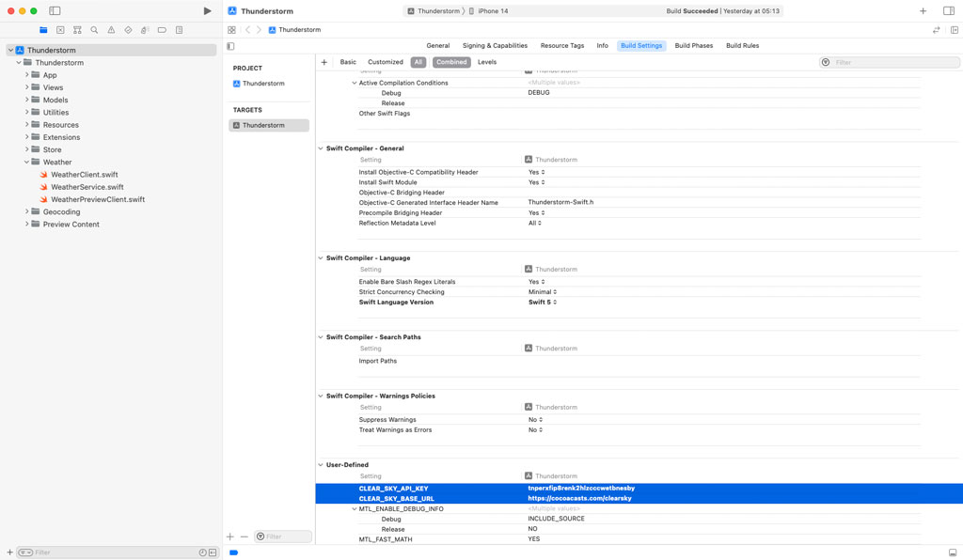Switch the settings view to Basic

(348, 62)
